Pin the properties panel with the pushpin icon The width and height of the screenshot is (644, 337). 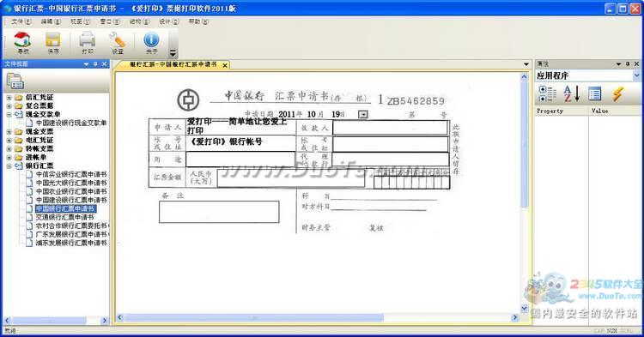628,64
